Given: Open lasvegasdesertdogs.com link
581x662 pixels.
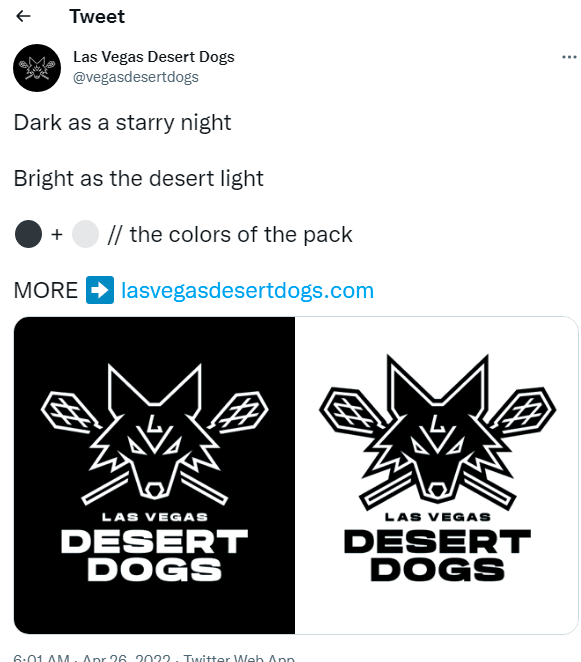Looking at the screenshot, I should pos(247,290).
